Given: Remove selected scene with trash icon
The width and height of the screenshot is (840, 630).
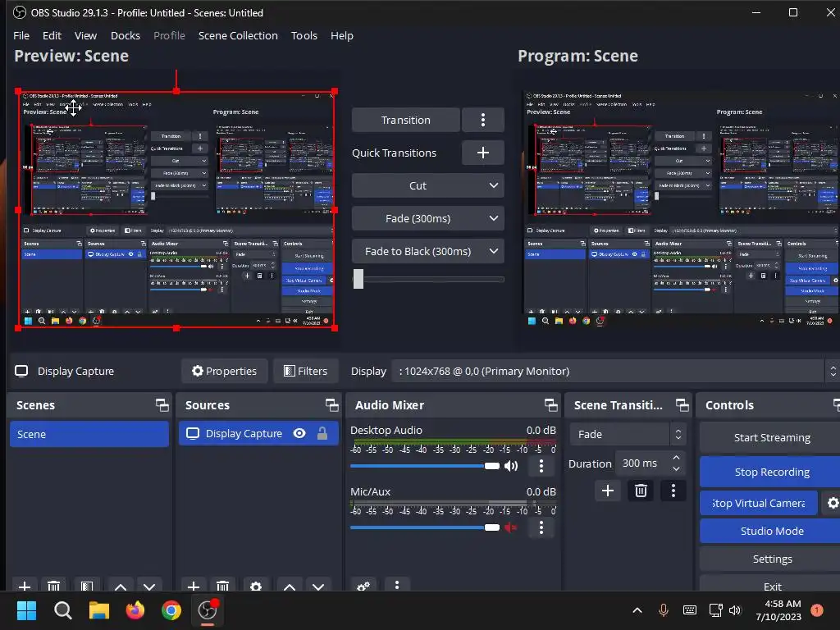Looking at the screenshot, I should pos(53,587).
